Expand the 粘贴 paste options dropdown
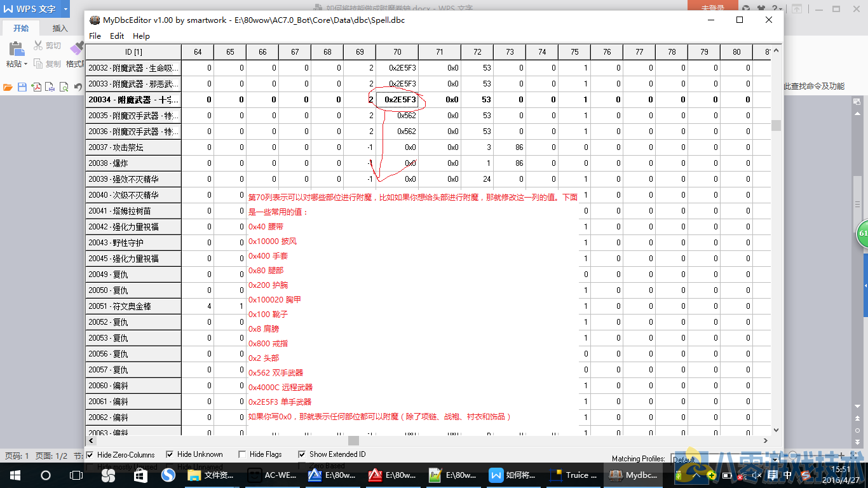The height and width of the screenshot is (488, 868). click(x=25, y=64)
